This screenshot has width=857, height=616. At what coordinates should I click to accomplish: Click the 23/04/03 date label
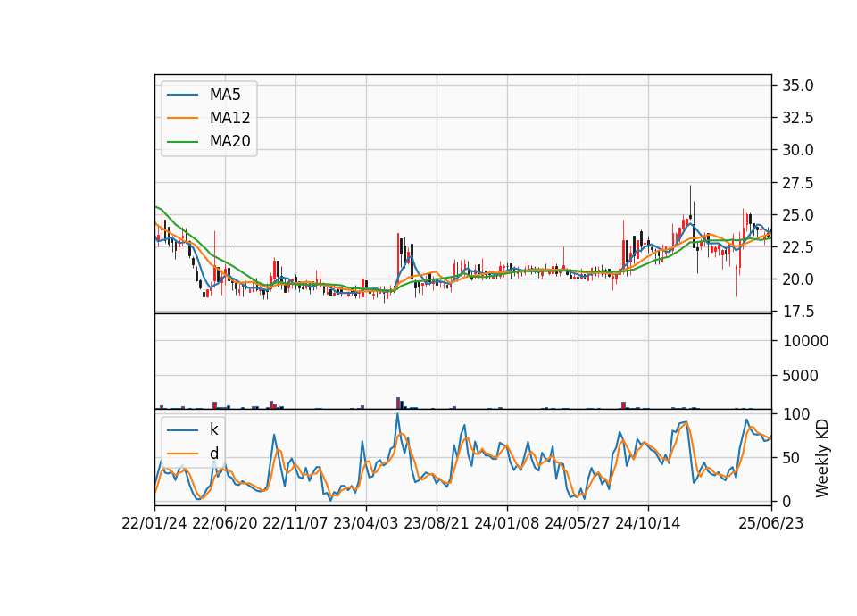coord(366,524)
